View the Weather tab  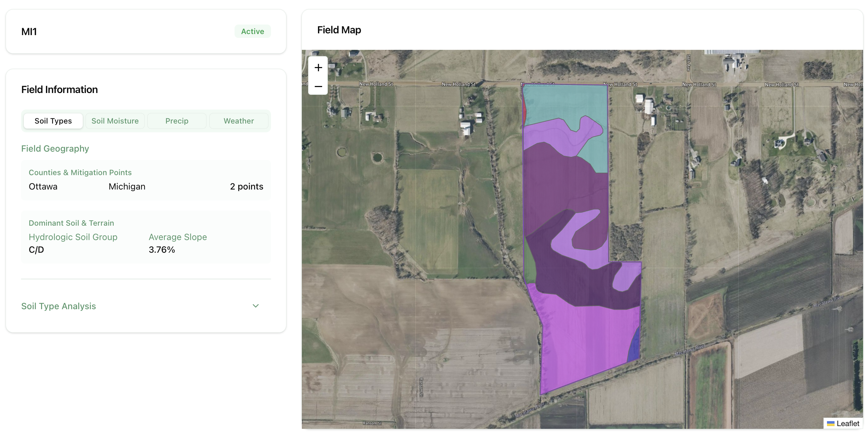[239, 121]
